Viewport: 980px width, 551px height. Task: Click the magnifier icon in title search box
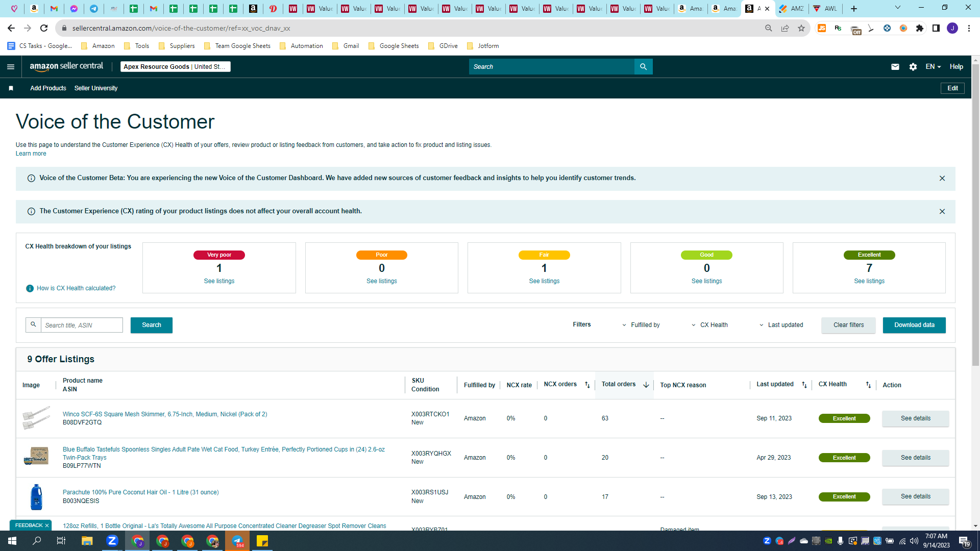[x=33, y=325]
